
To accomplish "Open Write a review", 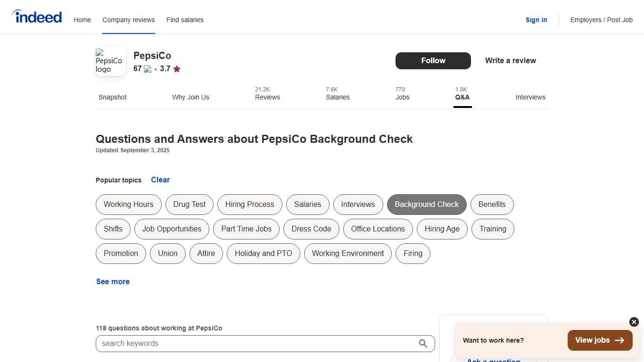I will click(x=510, y=60).
